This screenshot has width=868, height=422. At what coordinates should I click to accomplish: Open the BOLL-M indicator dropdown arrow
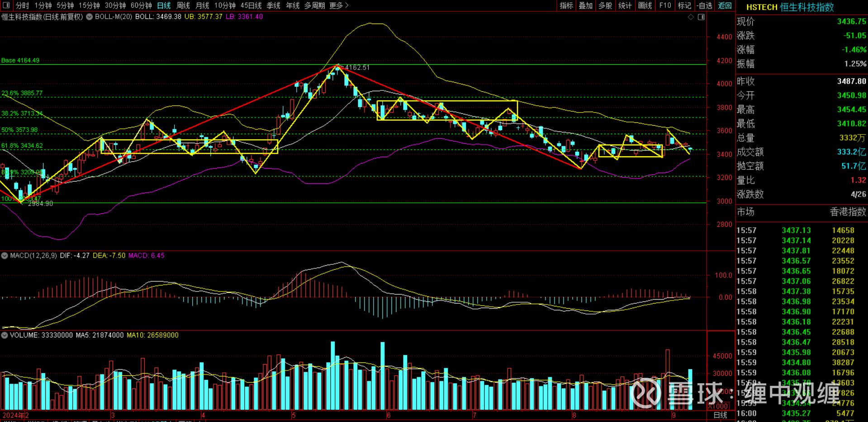coord(89,17)
